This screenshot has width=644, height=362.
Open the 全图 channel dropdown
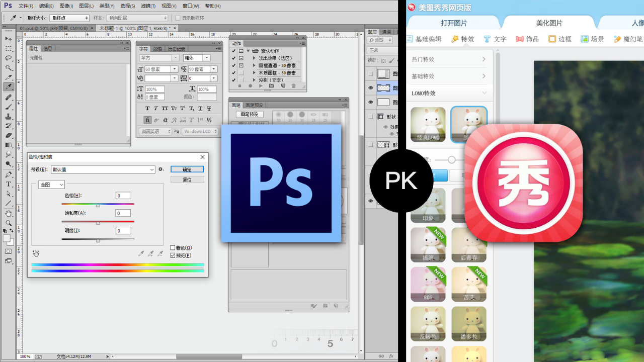coord(51,185)
